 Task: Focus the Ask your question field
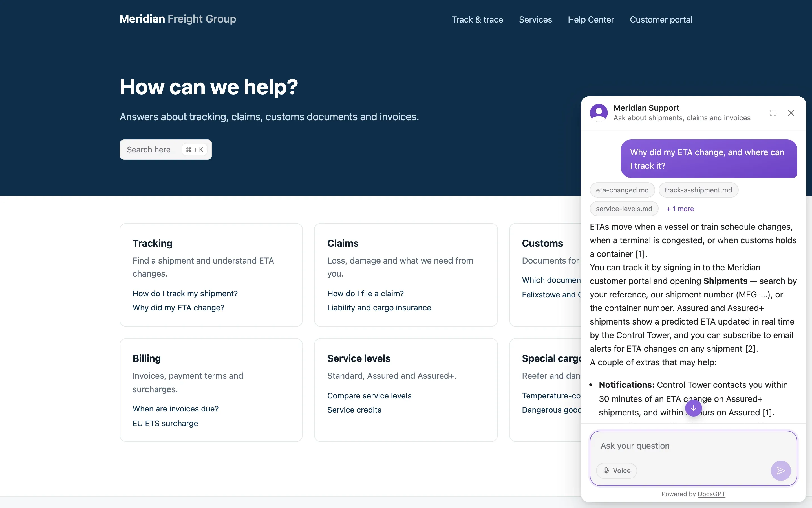tap(694, 446)
